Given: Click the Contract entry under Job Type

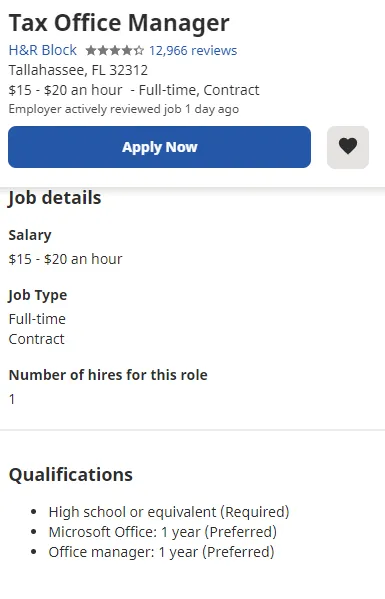Looking at the screenshot, I should click(36, 339).
